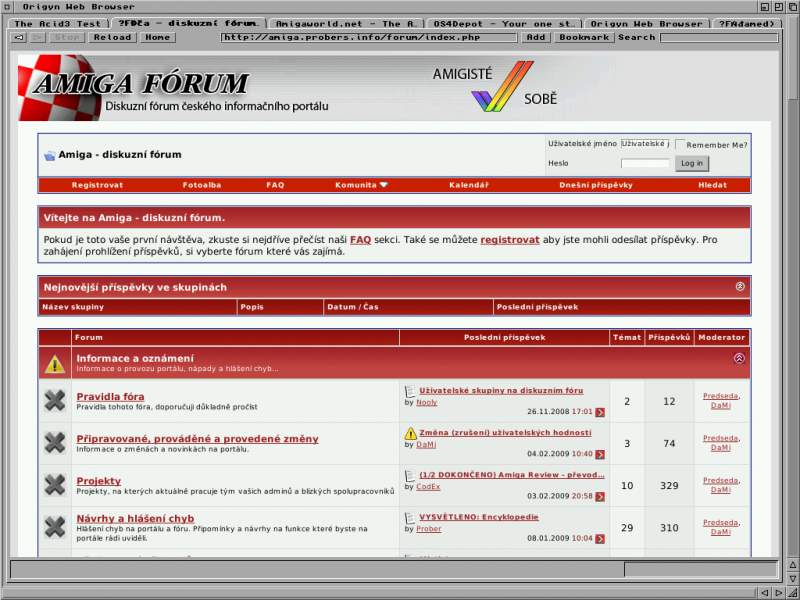This screenshot has width=800, height=600.
Task: Switch to OS4Depot tab
Action: tap(504, 23)
